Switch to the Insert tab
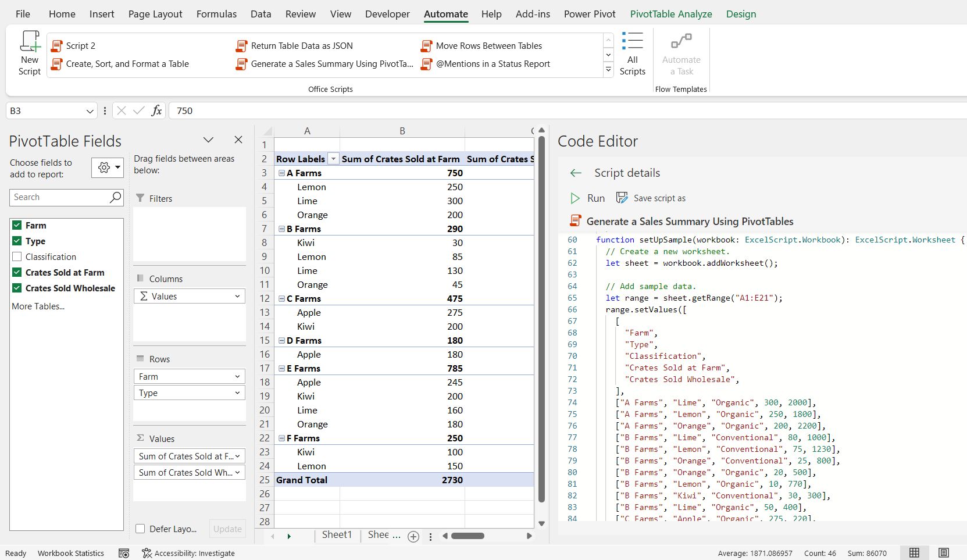The image size is (967, 560). click(102, 14)
